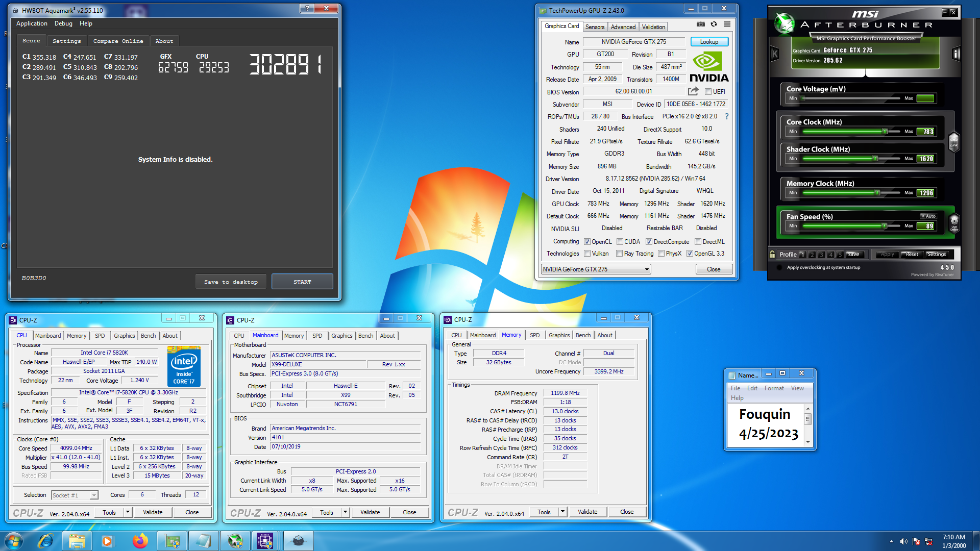The height and width of the screenshot is (551, 980).
Task: Open the GPU-Z hamburger menu
Action: point(727,24)
